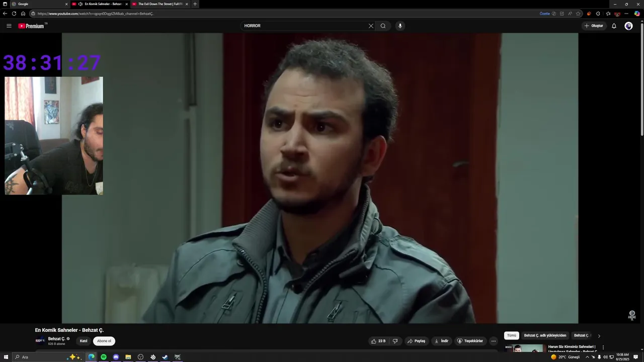The width and height of the screenshot is (644, 362).
Task: Open the YouTube account avatar menu
Action: [x=628, y=26]
